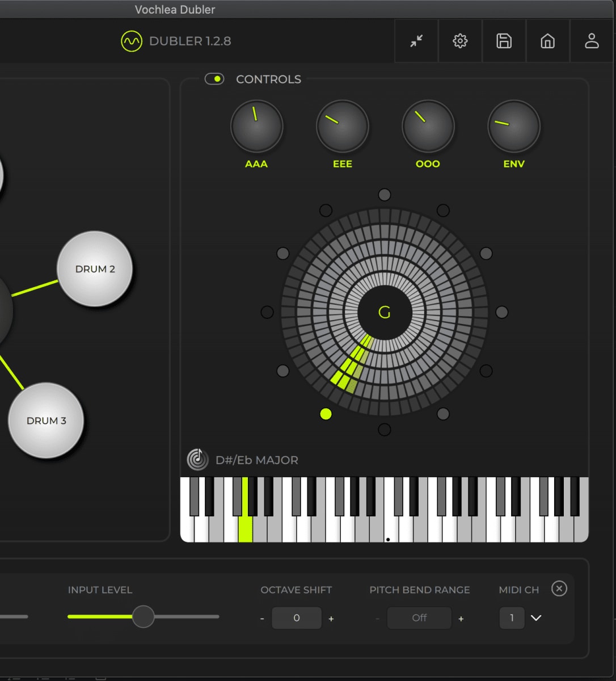Close the bottom settings bar with the X
The width and height of the screenshot is (616, 681).
click(x=559, y=588)
